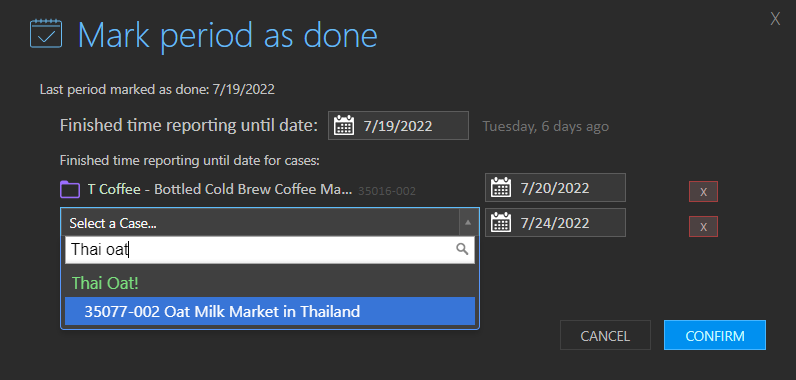Edit the 7/19/2022 finished reporting date field

coord(398,125)
